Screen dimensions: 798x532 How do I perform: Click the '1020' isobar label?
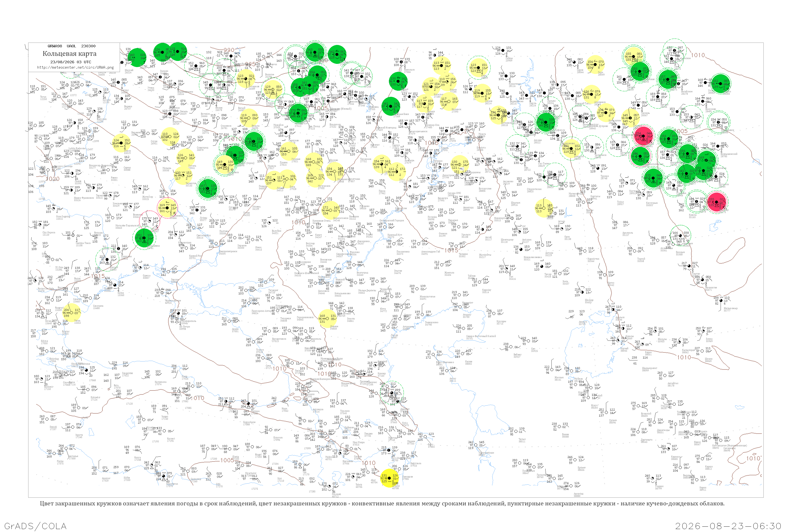click(x=53, y=179)
